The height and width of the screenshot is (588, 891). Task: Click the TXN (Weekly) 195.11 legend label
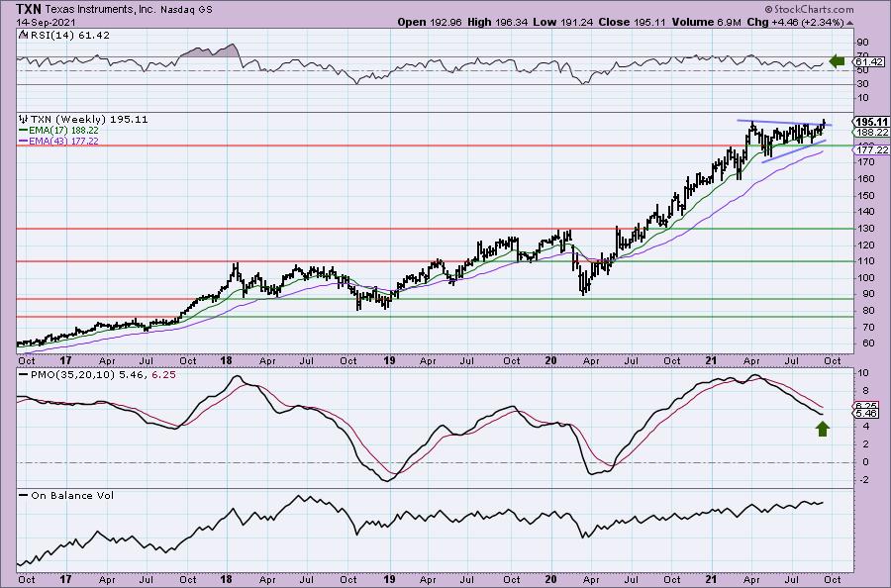89,120
